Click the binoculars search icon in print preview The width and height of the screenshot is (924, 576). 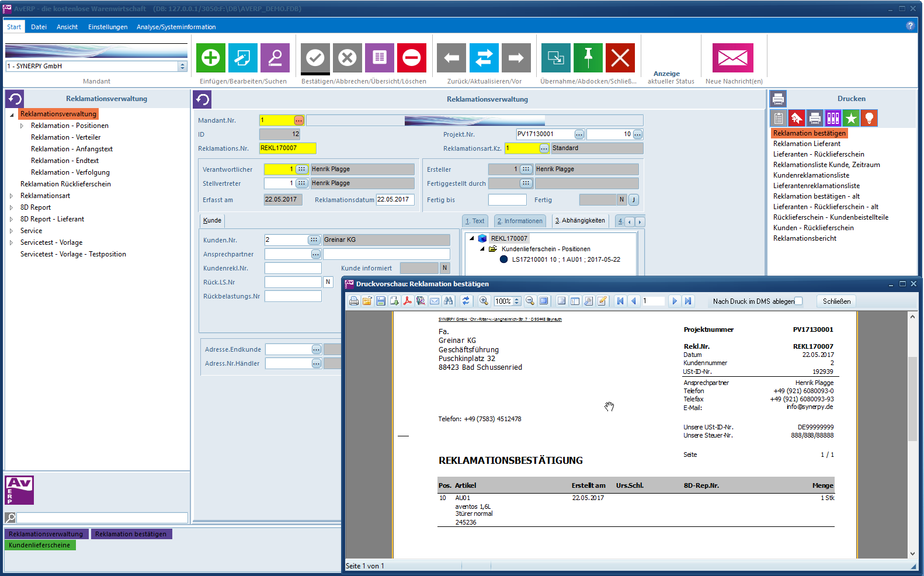448,301
